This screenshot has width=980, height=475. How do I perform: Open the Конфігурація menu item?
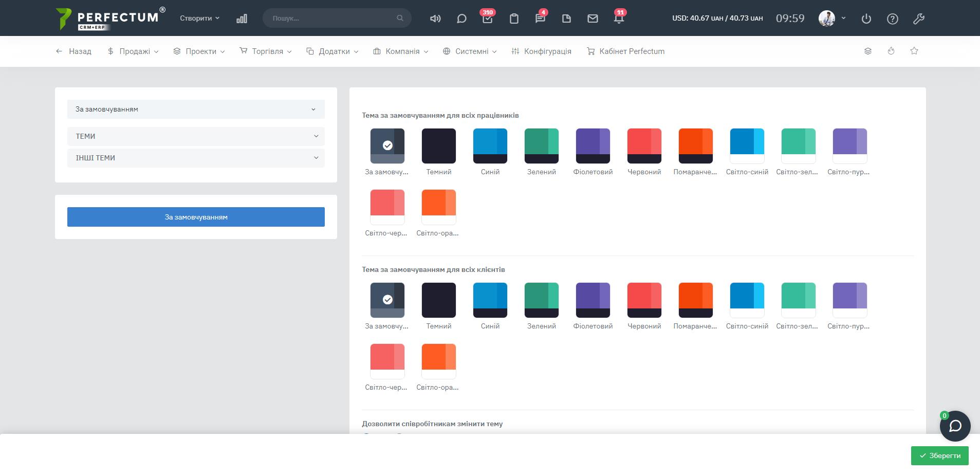tap(542, 51)
